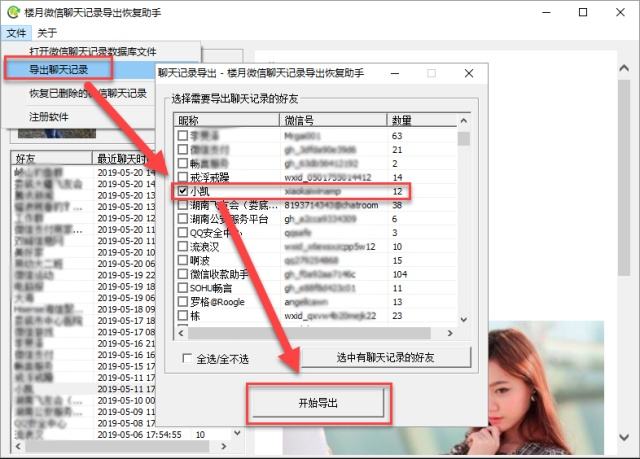The height and width of the screenshot is (459, 640).
Task: Click the main window right scroll-up arrow
Action: click(x=624, y=68)
